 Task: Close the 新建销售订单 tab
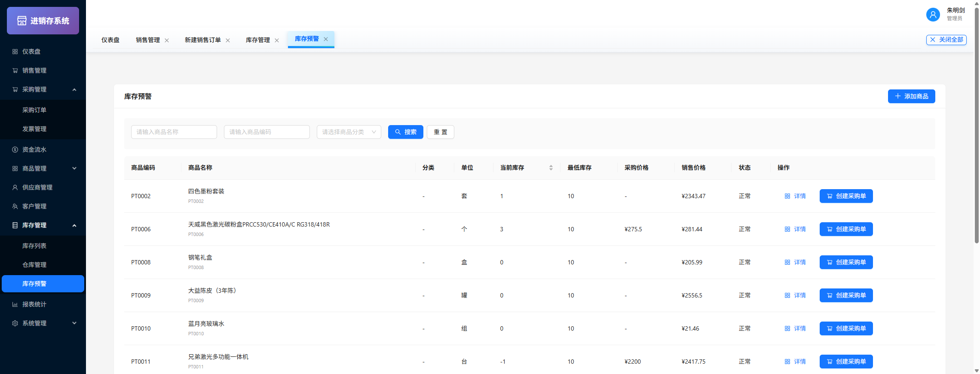(228, 40)
